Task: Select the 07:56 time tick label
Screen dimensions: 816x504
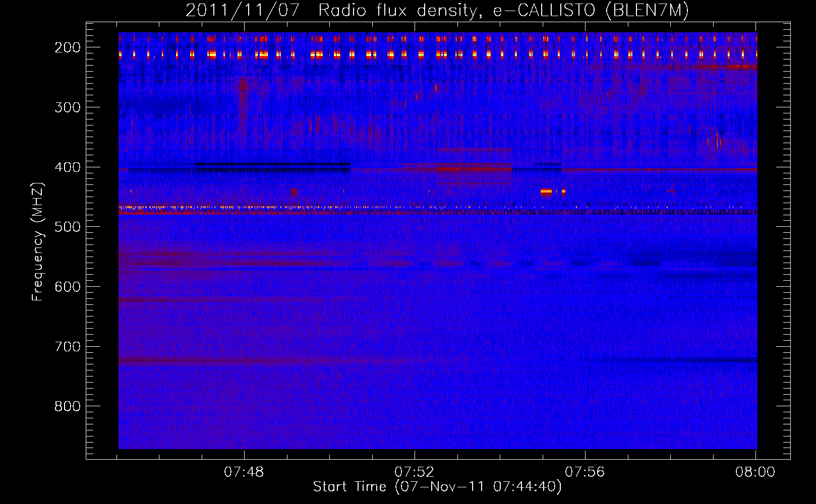Action: pyautogui.click(x=585, y=472)
